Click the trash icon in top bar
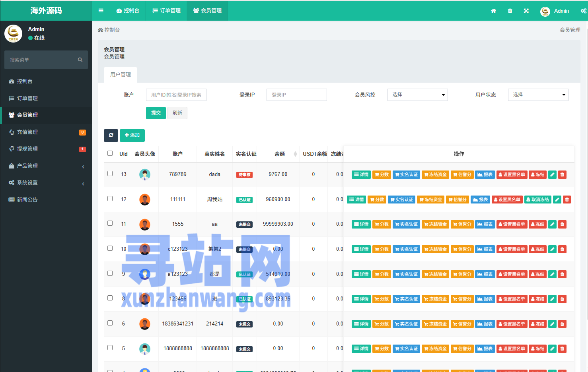 [510, 11]
